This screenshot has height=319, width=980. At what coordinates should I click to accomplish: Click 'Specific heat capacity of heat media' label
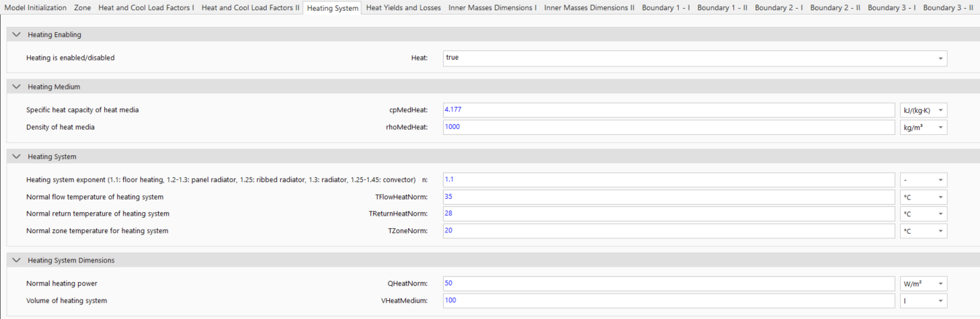[83, 110]
